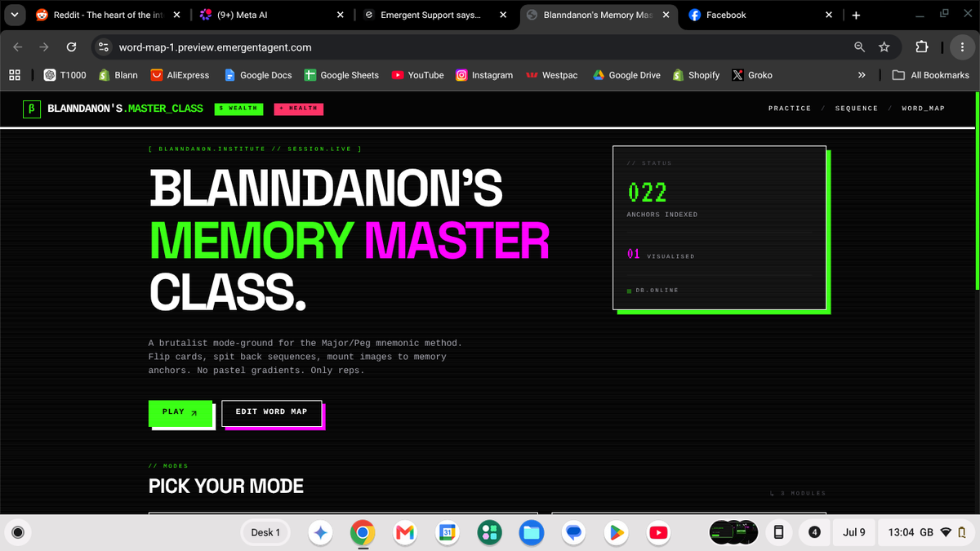Close the Meta AI tab
Screen dimensions: 980x551
341,15
